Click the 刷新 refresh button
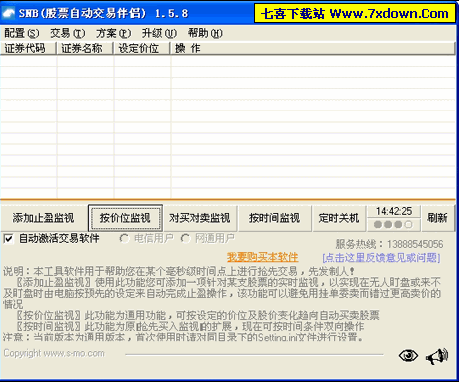 [x=437, y=218]
